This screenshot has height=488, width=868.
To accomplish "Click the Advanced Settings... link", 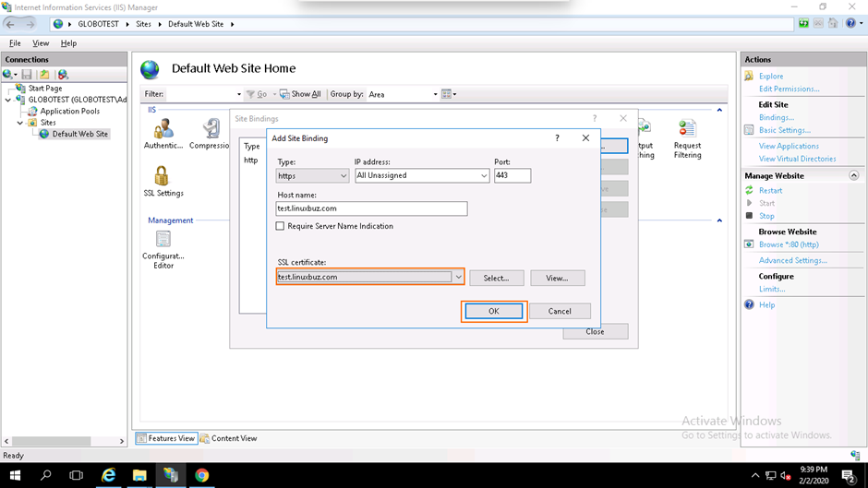I will [x=792, y=260].
